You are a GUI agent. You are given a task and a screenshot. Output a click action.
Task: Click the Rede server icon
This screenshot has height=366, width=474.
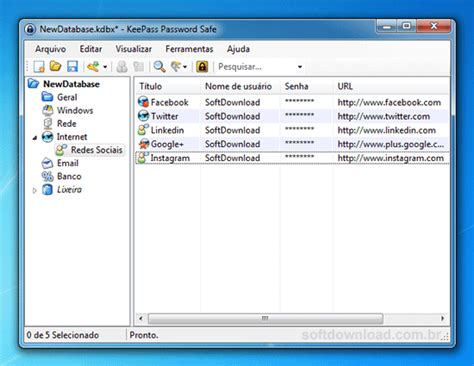click(x=48, y=124)
